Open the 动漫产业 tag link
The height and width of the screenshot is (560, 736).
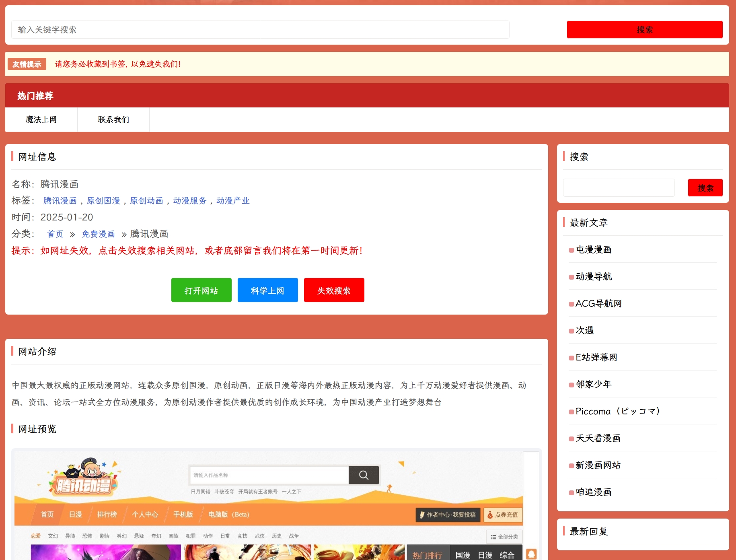pyautogui.click(x=233, y=201)
